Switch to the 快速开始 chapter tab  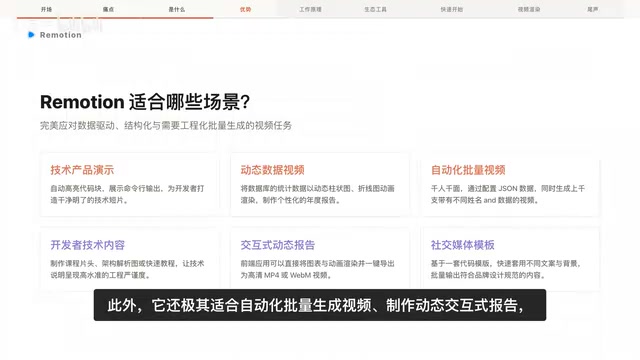tap(451, 9)
